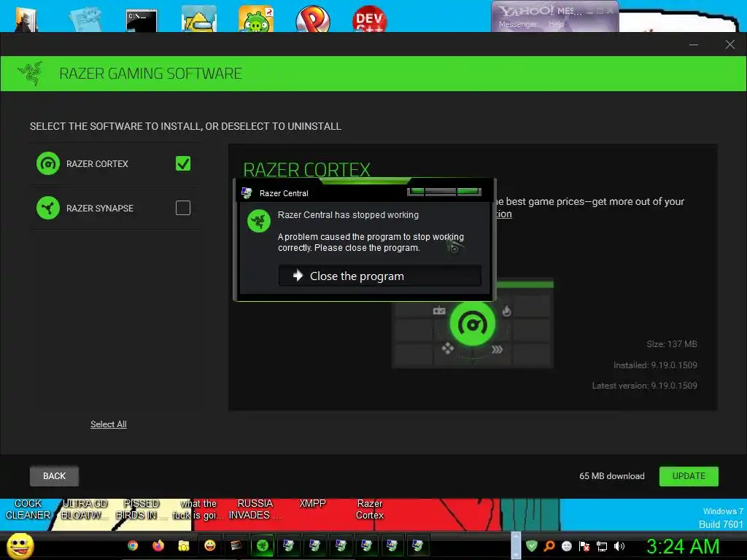Launch Firefox from the taskbar
Image resolution: width=747 pixels, height=560 pixels.
(158, 545)
